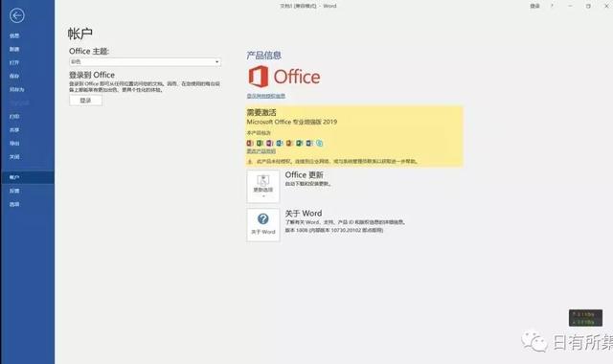This screenshot has width=613, height=364.
Task: Click the 产品信息 heading
Action: pyautogui.click(x=264, y=56)
